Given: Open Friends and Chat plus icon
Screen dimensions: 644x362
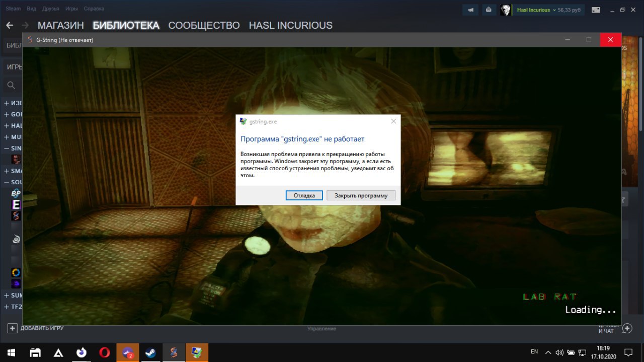Looking at the screenshot, I should coord(627,328).
